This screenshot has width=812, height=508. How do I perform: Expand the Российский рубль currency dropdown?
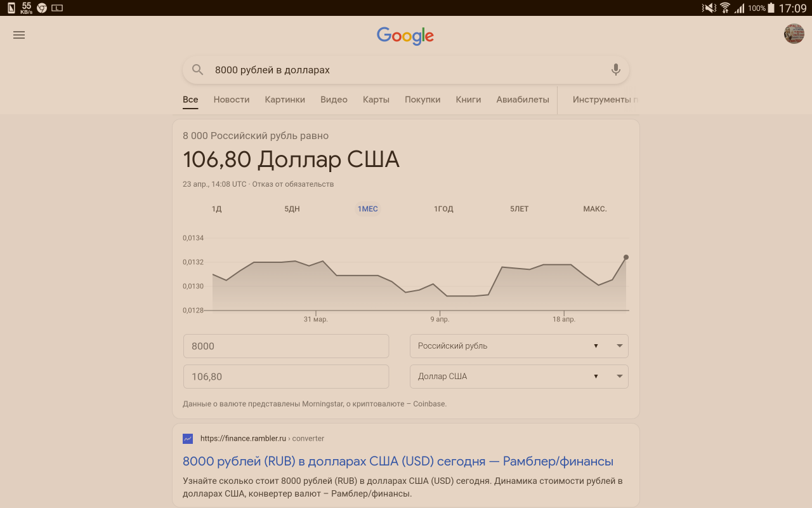coord(519,346)
